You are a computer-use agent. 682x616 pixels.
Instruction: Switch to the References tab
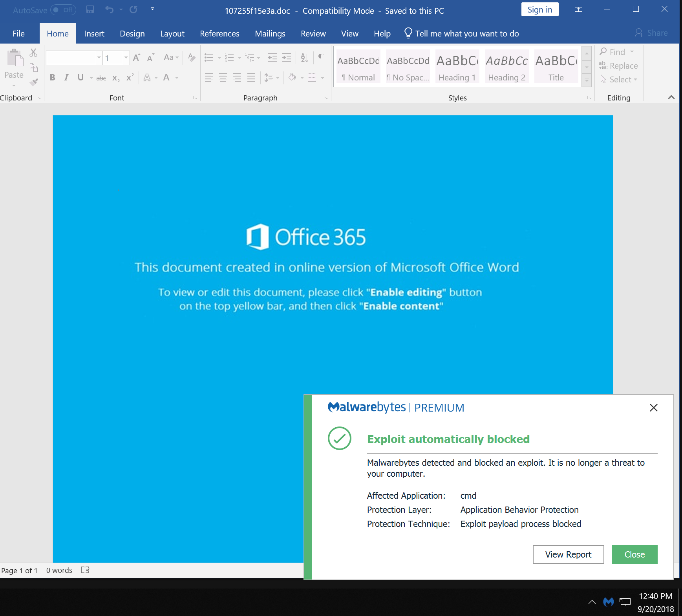pyautogui.click(x=219, y=34)
